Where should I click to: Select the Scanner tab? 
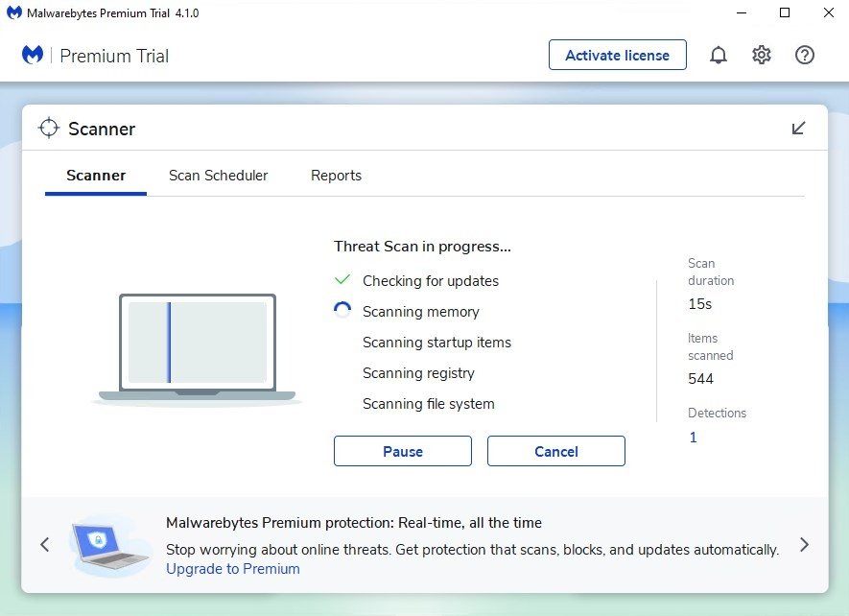point(96,176)
